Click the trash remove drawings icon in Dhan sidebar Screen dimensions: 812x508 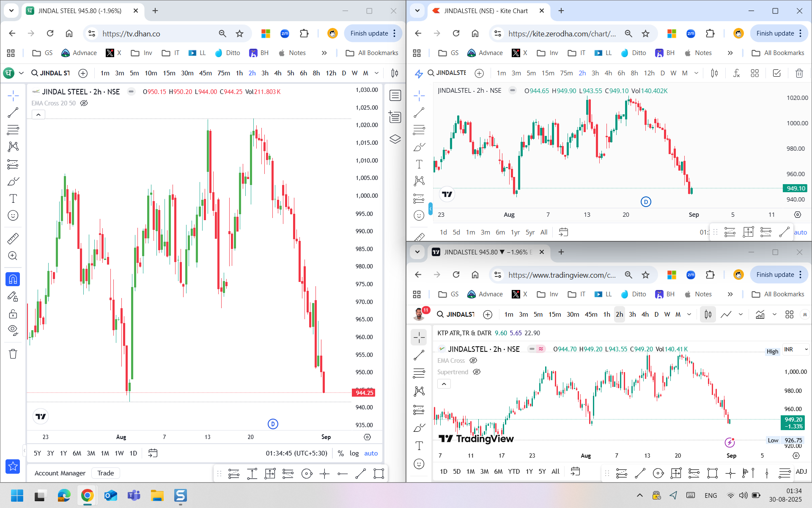[x=13, y=354]
